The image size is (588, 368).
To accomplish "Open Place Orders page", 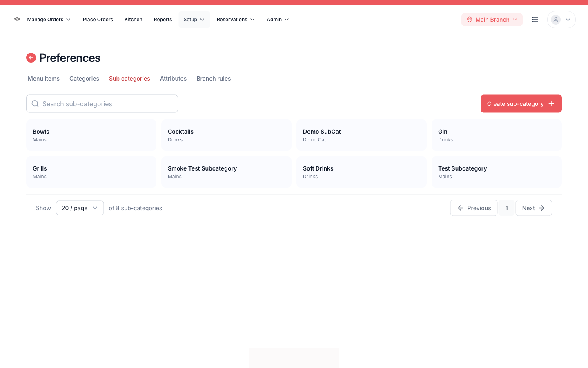I will click(x=98, y=20).
